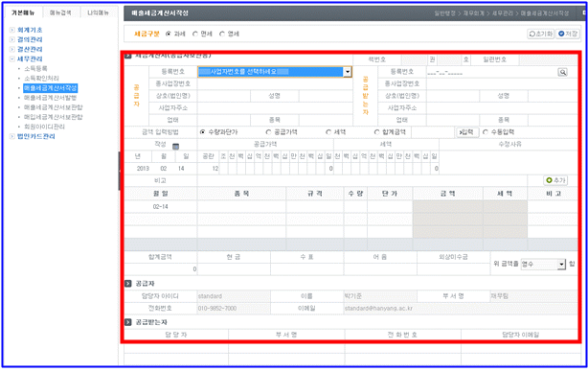The image size is (588, 372).
Task: Add an item row with 추가 button
Action: 555,180
